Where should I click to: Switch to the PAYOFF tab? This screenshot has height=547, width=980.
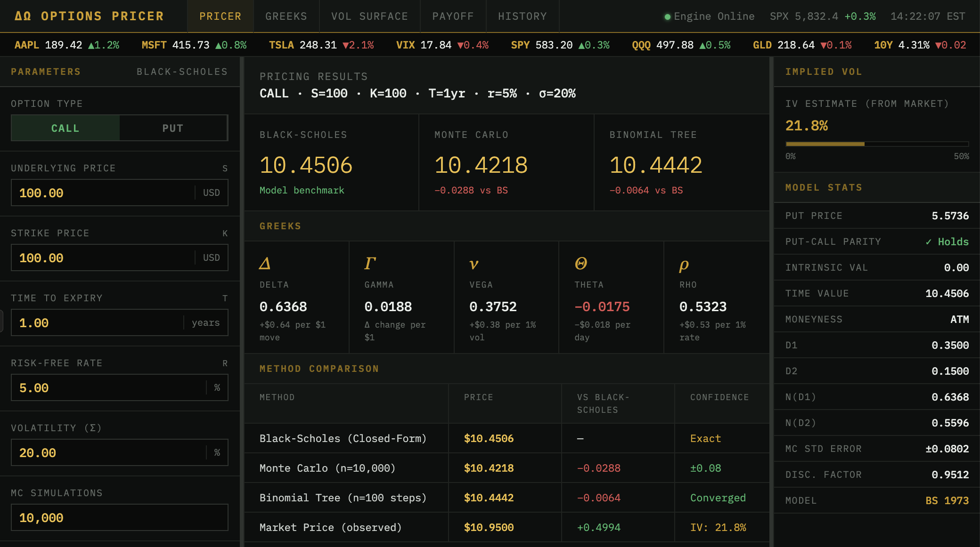pos(453,16)
